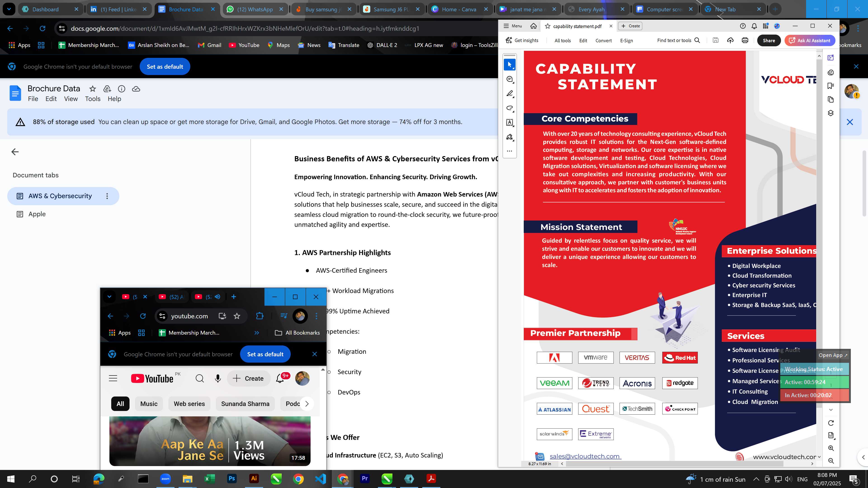Star the Brochure Data document
The width and height of the screenshot is (868, 488).
tap(92, 89)
